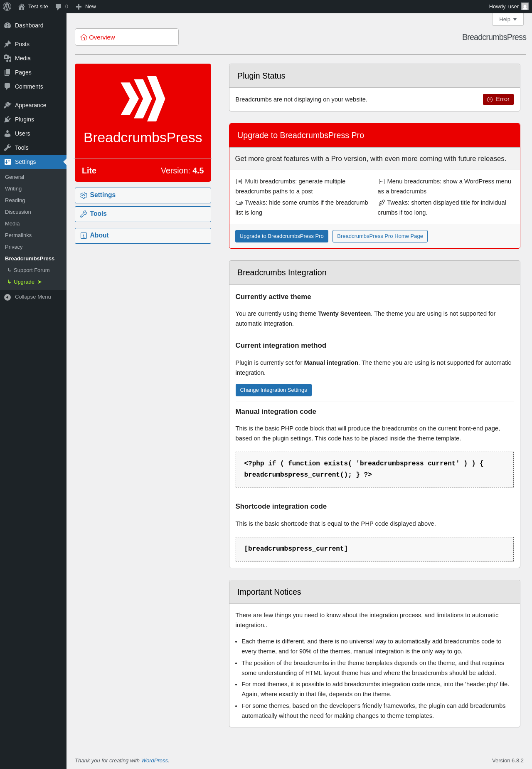Image resolution: width=532 pixels, height=769 pixels.
Task: Click the Important Notices heading
Action: [269, 592]
